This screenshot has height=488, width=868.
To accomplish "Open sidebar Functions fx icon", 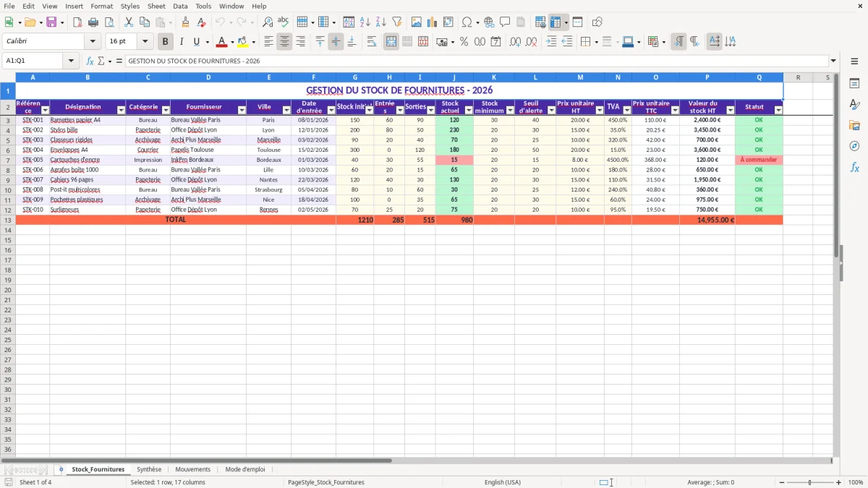I will (x=854, y=168).
